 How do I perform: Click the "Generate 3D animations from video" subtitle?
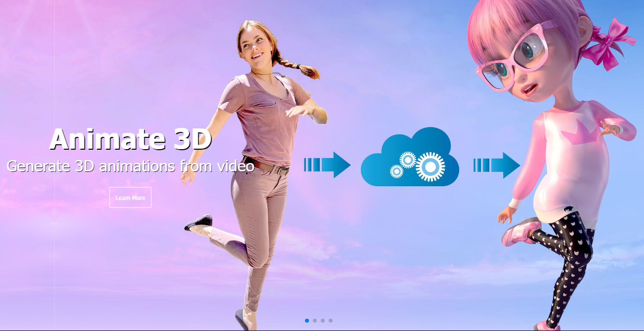coord(130,166)
